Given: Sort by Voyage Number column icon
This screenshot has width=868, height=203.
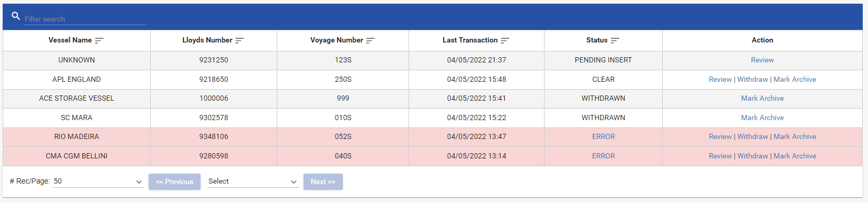Looking at the screenshot, I should point(370,40).
